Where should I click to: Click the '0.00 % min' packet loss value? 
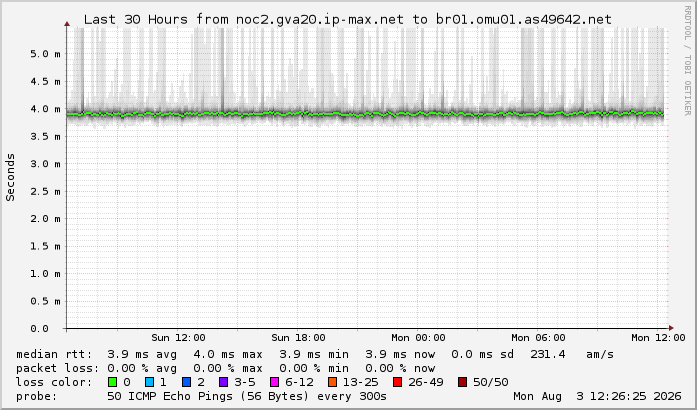(x=314, y=368)
